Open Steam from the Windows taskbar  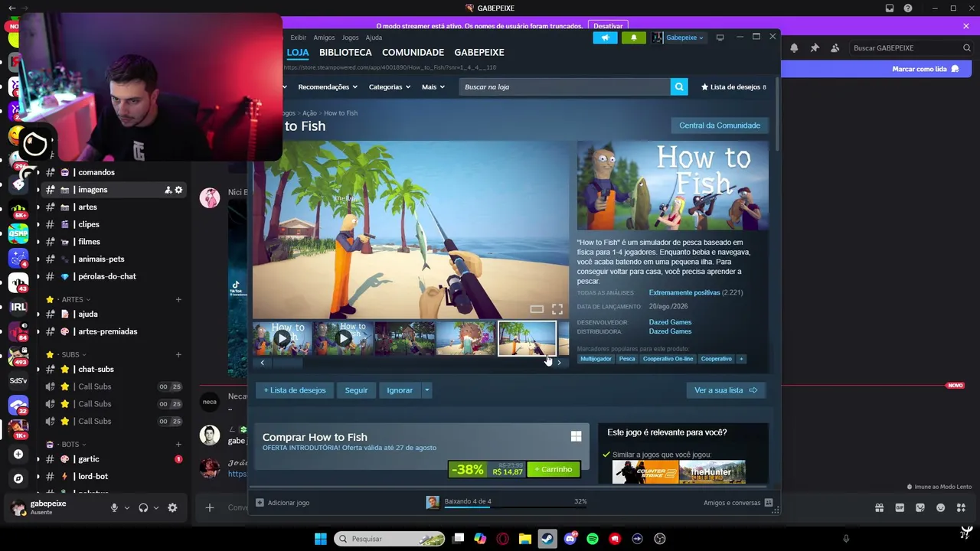547,539
